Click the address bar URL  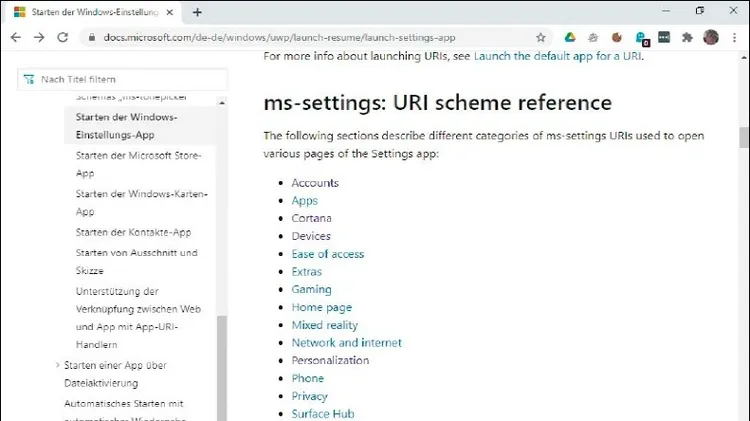(x=279, y=37)
